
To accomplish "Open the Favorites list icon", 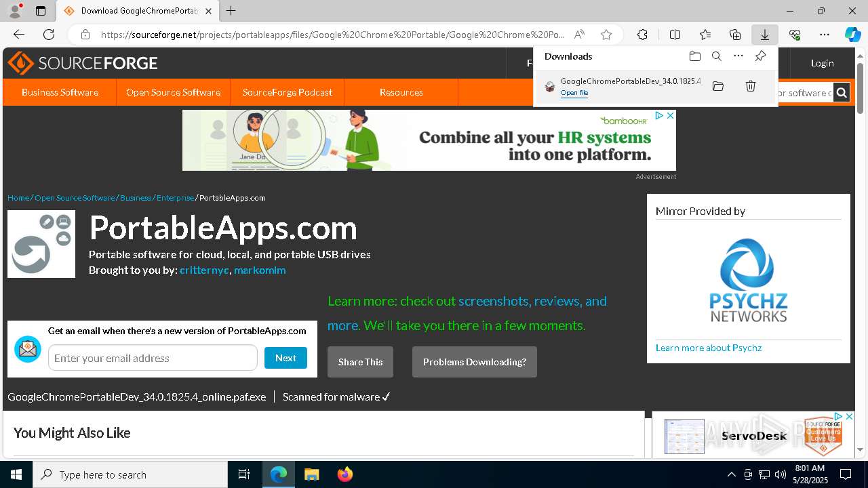I will [705, 35].
